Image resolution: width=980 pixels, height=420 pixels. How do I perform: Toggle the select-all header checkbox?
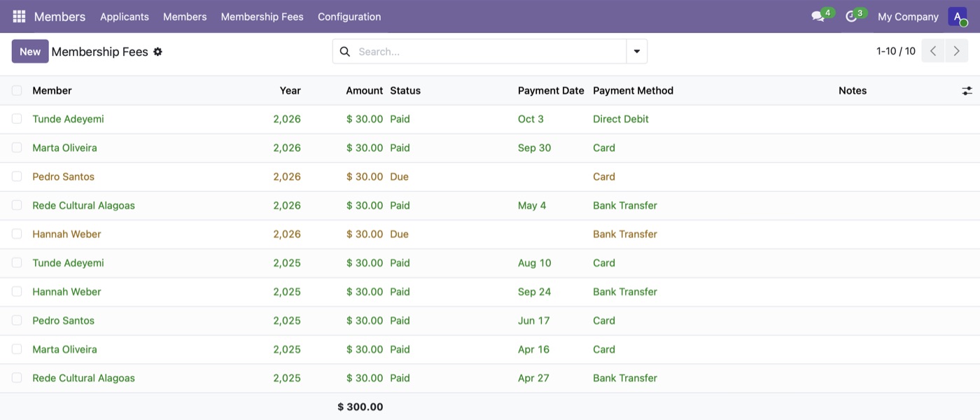click(x=17, y=90)
